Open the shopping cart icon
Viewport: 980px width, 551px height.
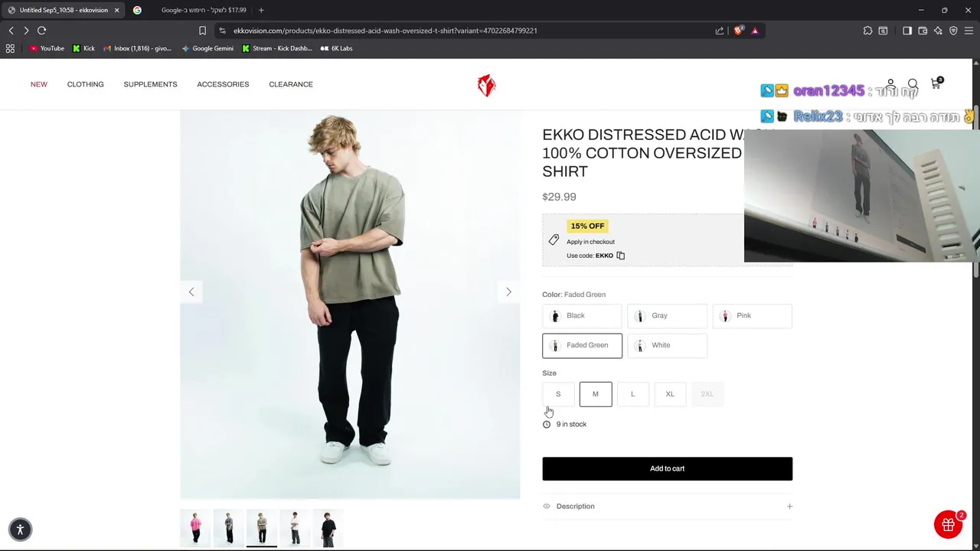(936, 83)
